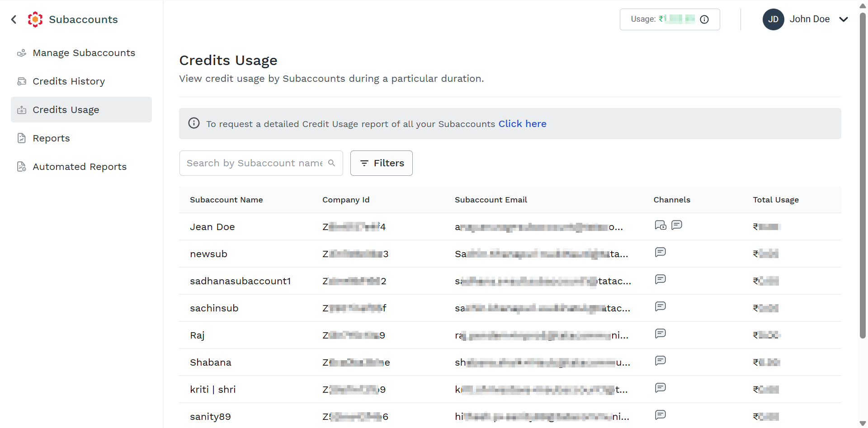The height and width of the screenshot is (428, 868).
Task: Click the Credits Usage sidebar icon
Action: click(x=22, y=110)
